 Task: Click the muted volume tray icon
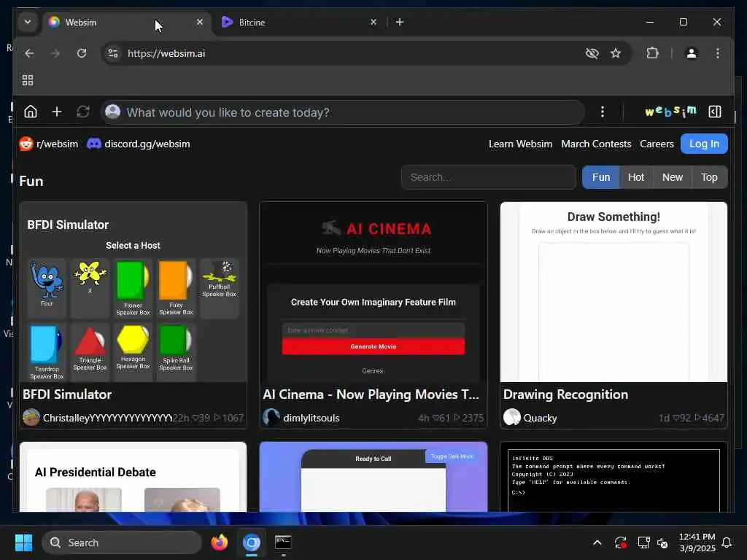click(662, 542)
